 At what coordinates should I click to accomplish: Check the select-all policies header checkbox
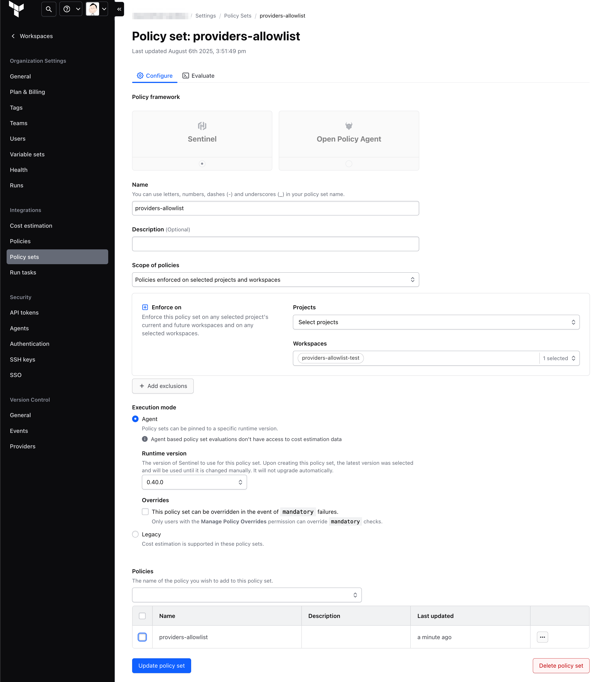point(142,616)
